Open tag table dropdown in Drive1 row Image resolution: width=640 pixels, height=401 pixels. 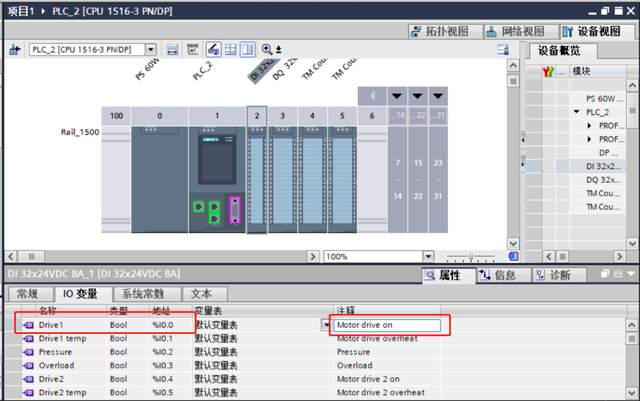tap(326, 325)
